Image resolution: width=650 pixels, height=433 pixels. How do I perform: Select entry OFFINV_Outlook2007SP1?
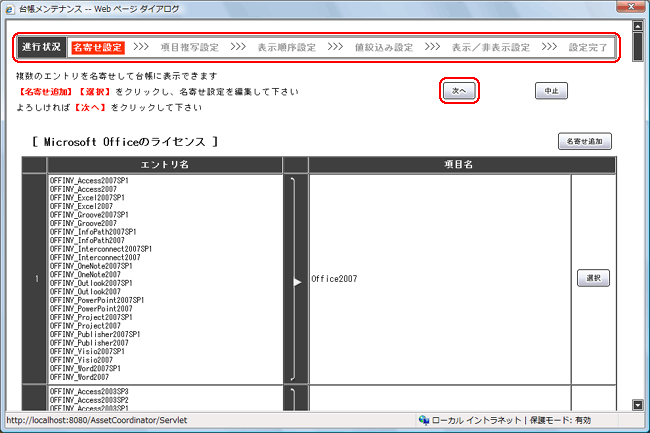(91, 283)
